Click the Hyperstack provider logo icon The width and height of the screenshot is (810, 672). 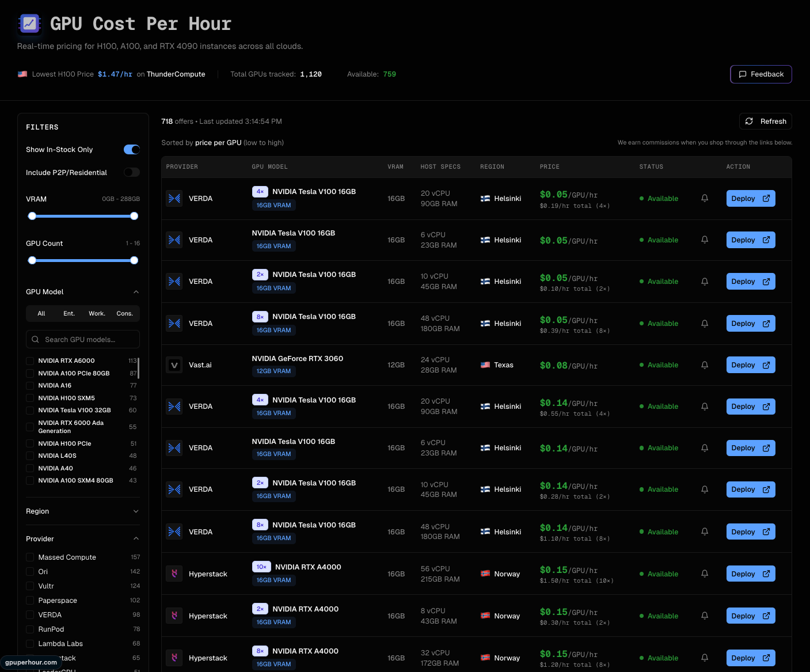174,574
